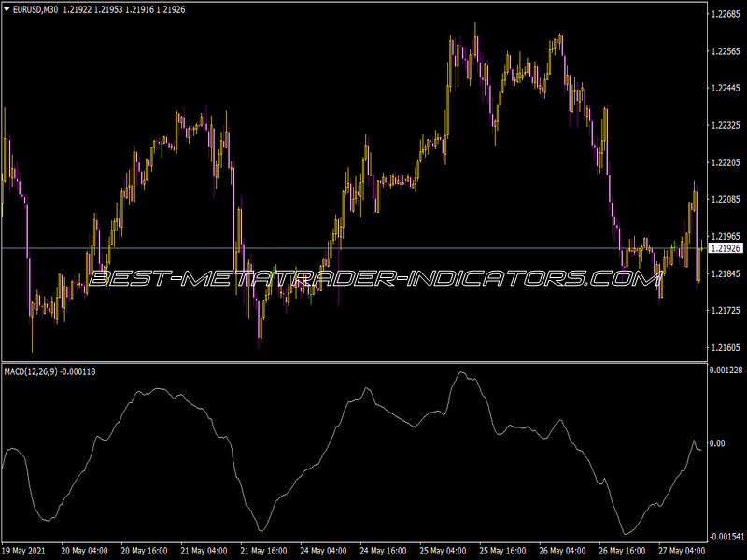Select the MACD scale zero level 0.00

point(717,443)
